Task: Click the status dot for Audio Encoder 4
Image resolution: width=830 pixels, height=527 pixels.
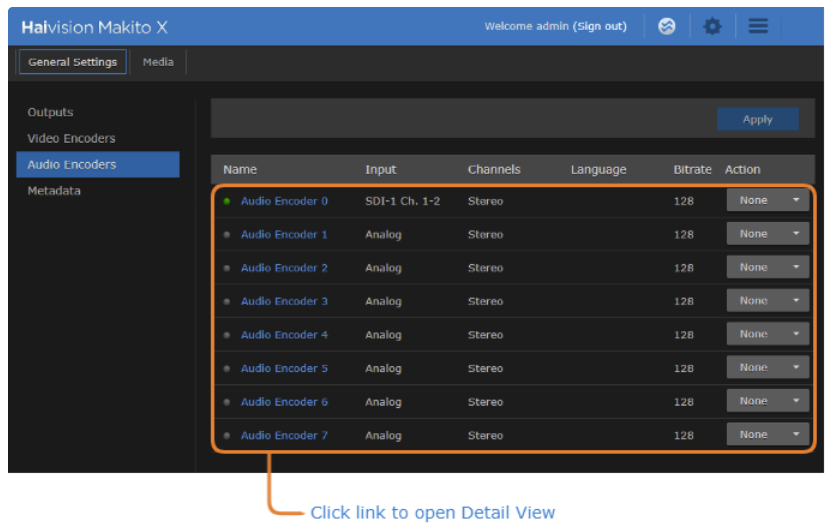Action: pos(227,335)
